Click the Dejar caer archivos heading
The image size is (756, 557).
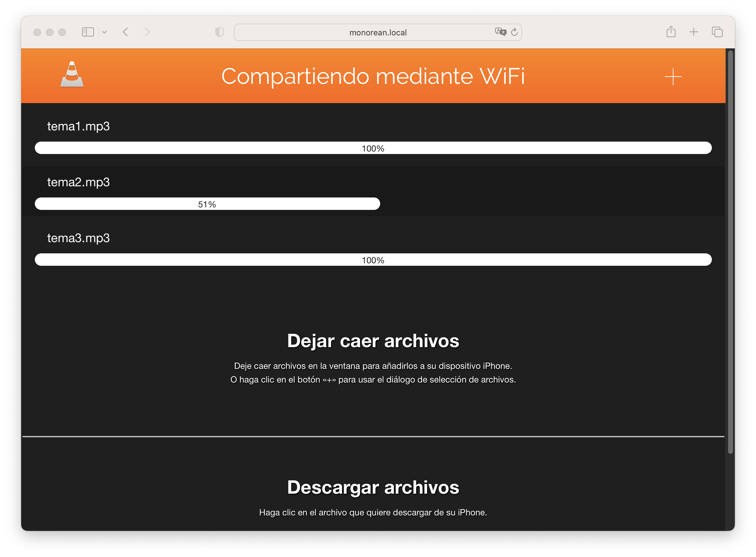point(373,341)
